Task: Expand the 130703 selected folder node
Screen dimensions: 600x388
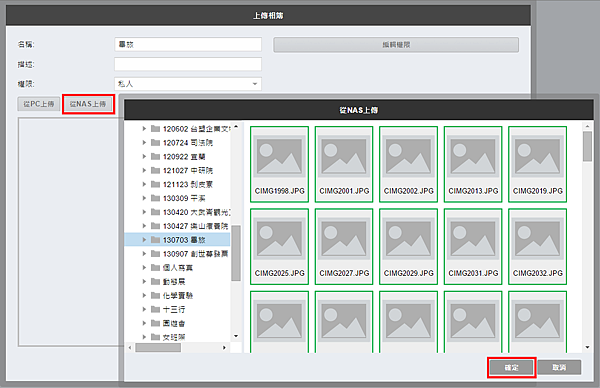Action: pyautogui.click(x=144, y=240)
